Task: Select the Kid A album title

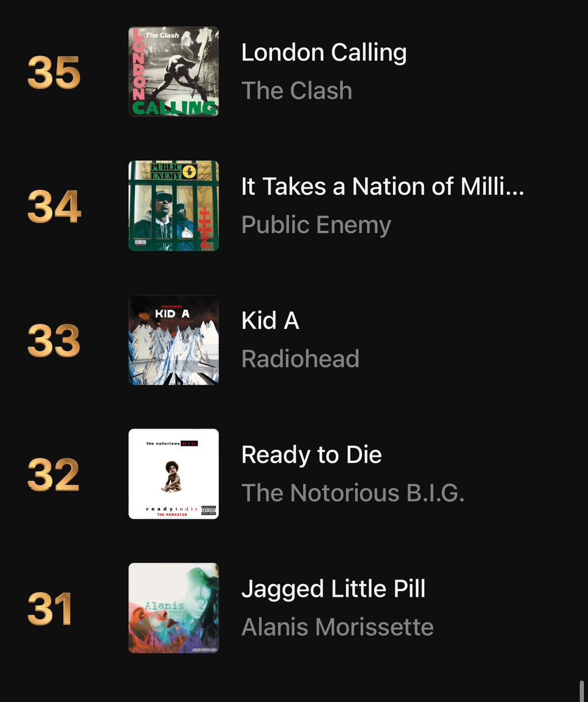Action: [x=270, y=321]
